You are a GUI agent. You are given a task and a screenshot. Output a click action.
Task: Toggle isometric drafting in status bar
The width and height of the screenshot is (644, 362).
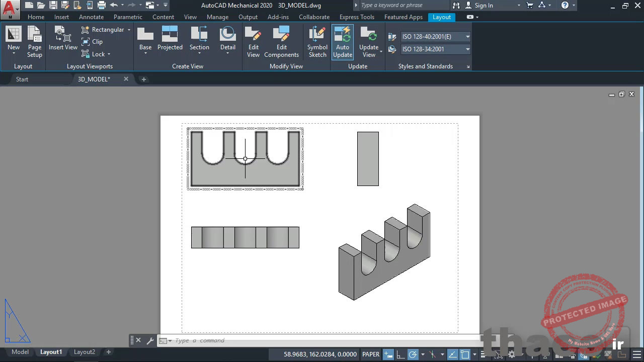pos(432,354)
